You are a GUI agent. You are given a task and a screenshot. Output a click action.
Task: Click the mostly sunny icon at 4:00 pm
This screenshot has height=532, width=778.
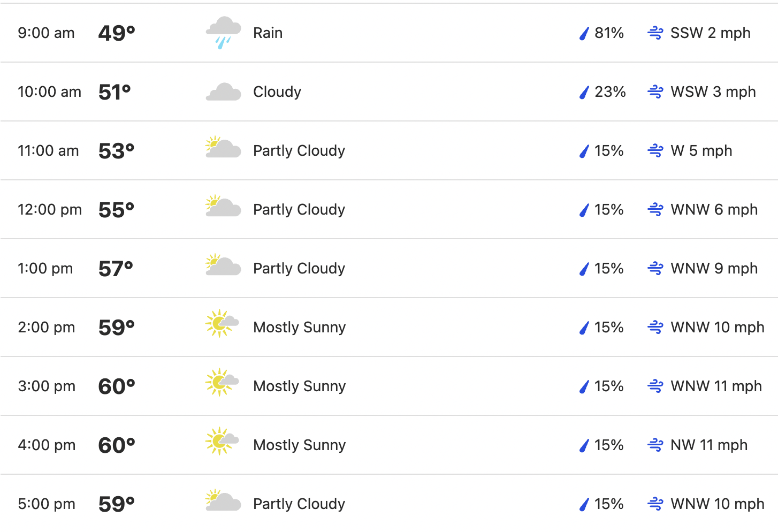[x=222, y=441]
